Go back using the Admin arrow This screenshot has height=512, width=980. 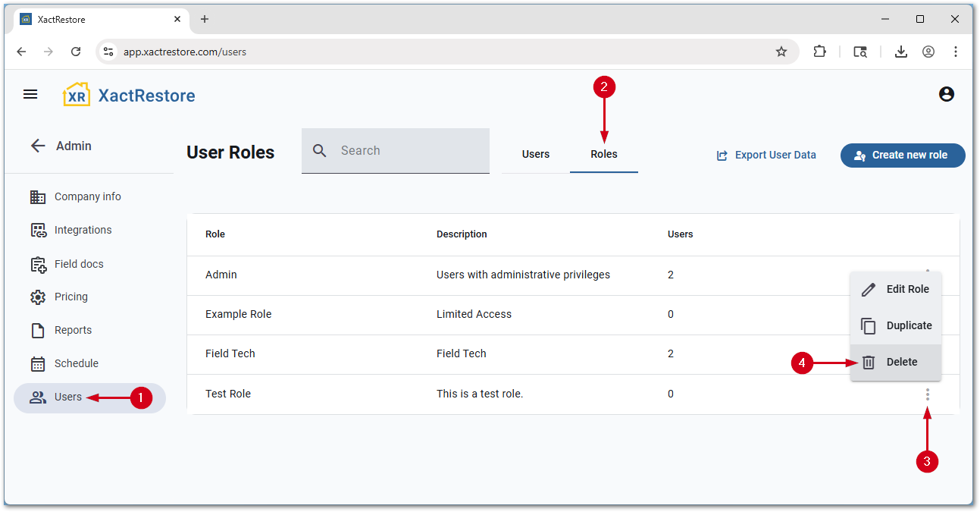pos(38,146)
